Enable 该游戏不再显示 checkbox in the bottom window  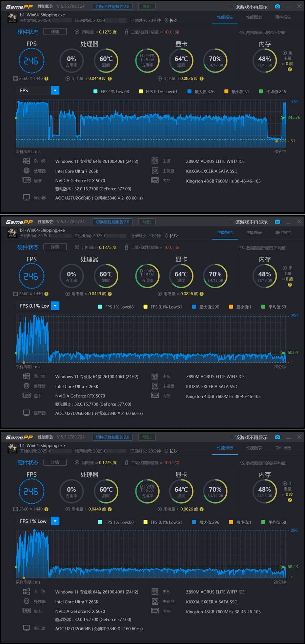[231, 437]
